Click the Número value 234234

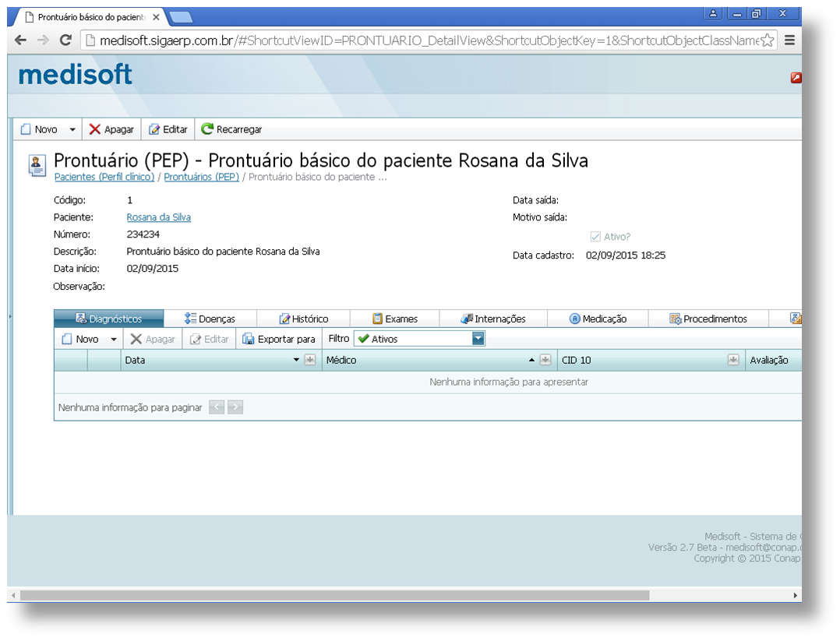(143, 234)
